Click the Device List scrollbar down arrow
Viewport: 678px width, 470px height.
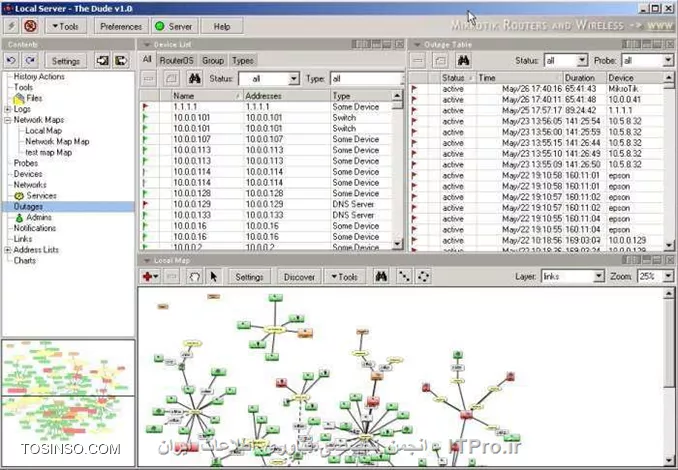pyautogui.click(x=397, y=244)
